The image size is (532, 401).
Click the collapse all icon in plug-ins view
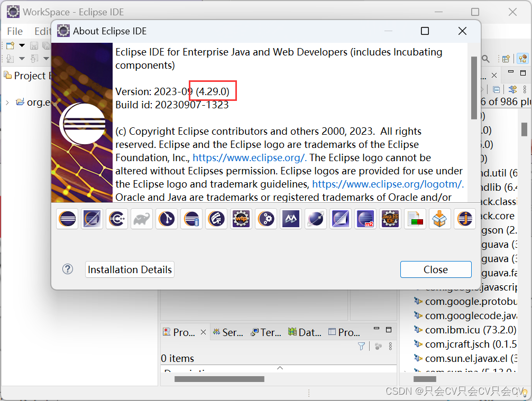pyautogui.click(x=497, y=89)
